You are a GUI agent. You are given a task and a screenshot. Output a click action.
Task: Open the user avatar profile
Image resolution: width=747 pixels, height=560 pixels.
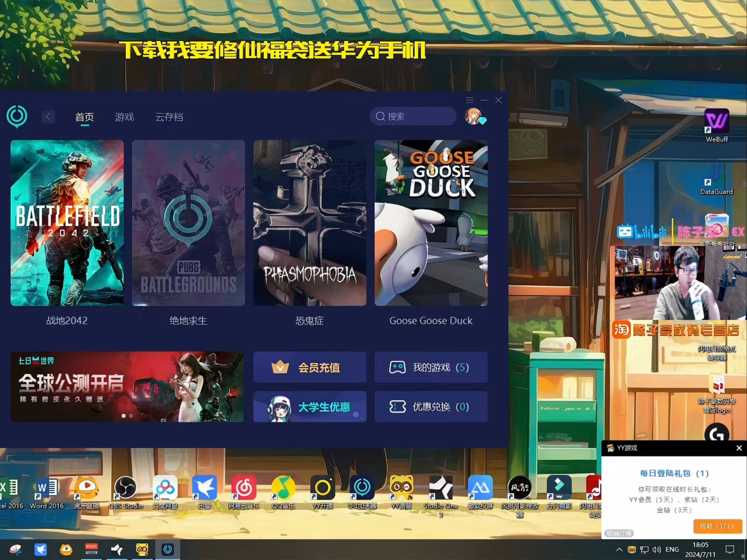474,116
